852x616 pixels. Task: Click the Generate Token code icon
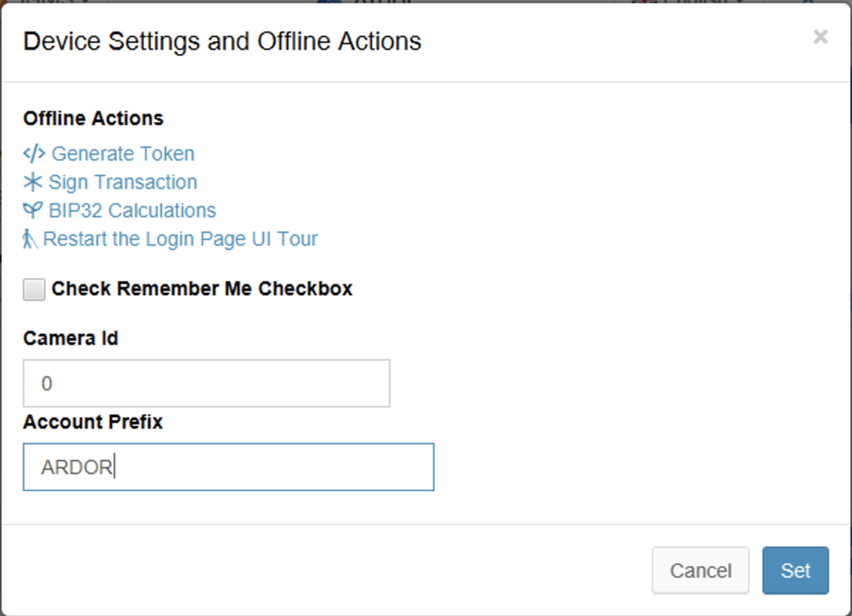33,153
